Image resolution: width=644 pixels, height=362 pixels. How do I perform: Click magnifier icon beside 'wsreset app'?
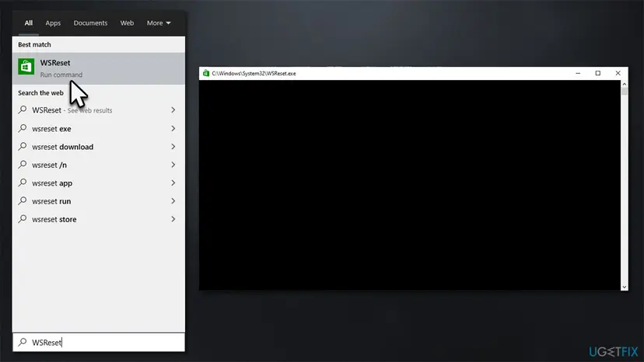point(23,183)
